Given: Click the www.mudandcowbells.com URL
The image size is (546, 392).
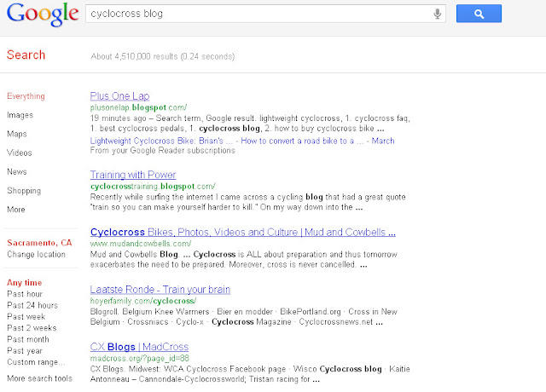Looking at the screenshot, I should 141,244.
